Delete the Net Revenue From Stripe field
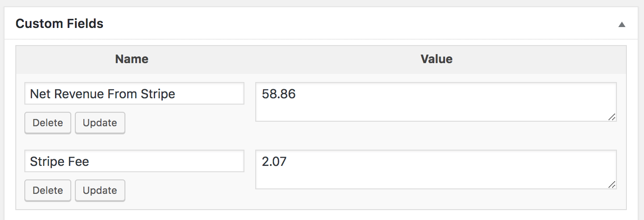Screen dimensions: 644x220 [x=48, y=123]
